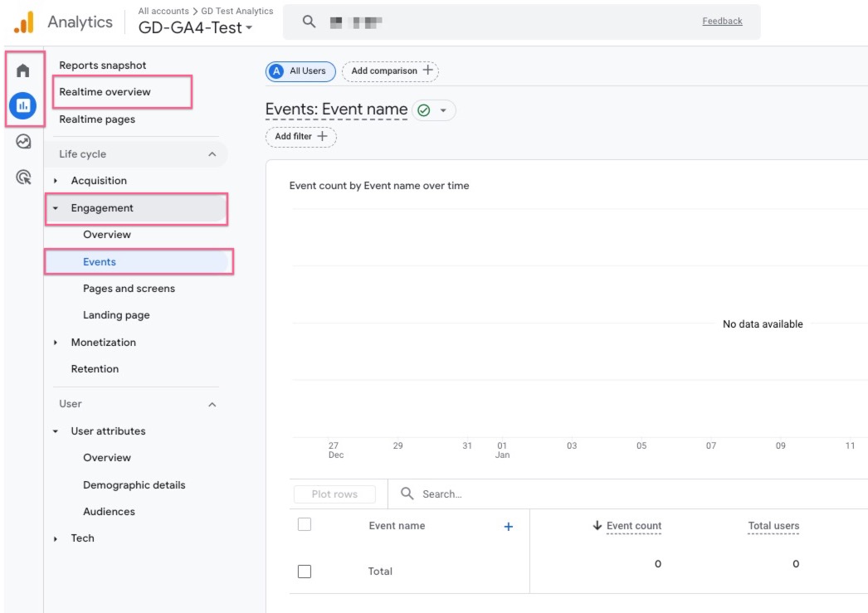
Task: Open Engagement Overview
Action: [x=107, y=235]
